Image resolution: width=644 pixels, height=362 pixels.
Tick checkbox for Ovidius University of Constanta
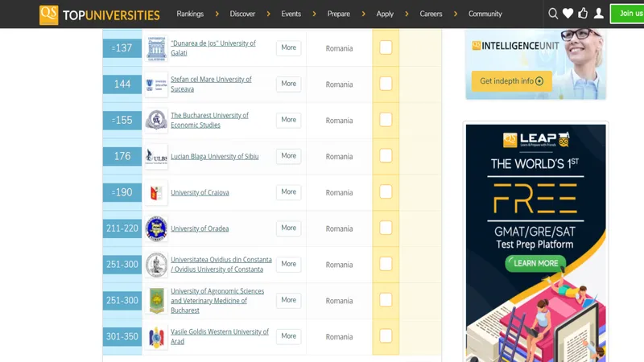pos(386,264)
